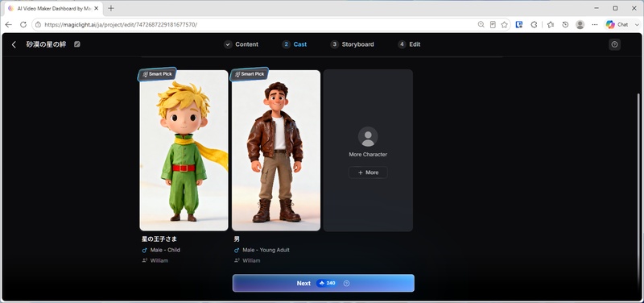The height and width of the screenshot is (303, 644).
Task: Click the Smart Pick badge on 星の王子さま card
Action: pyautogui.click(x=157, y=74)
